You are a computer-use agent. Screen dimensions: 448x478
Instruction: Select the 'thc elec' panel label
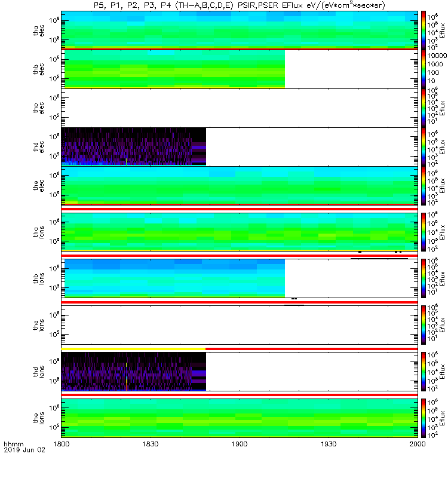pos(39,108)
